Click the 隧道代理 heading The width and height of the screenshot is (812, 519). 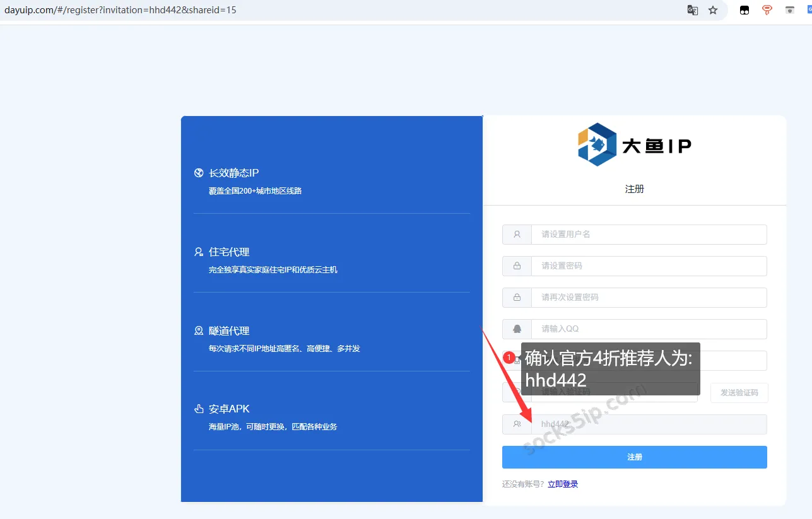pyautogui.click(x=229, y=330)
